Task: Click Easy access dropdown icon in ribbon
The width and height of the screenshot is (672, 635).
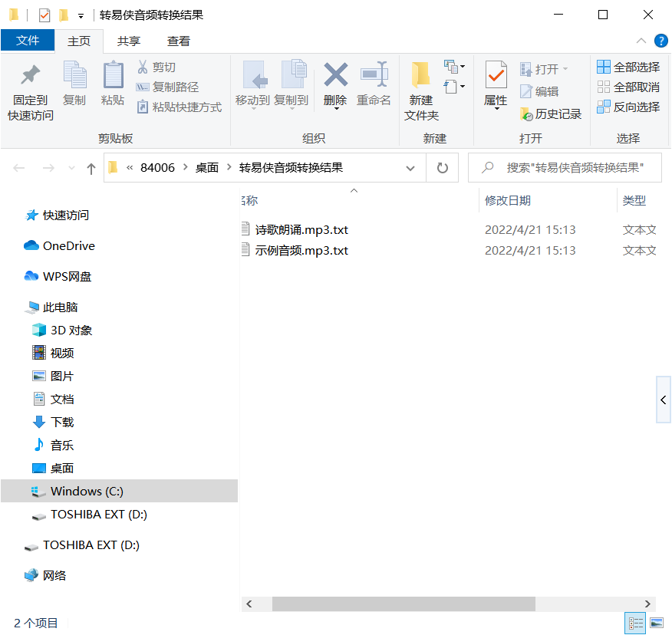Action: 454,87
